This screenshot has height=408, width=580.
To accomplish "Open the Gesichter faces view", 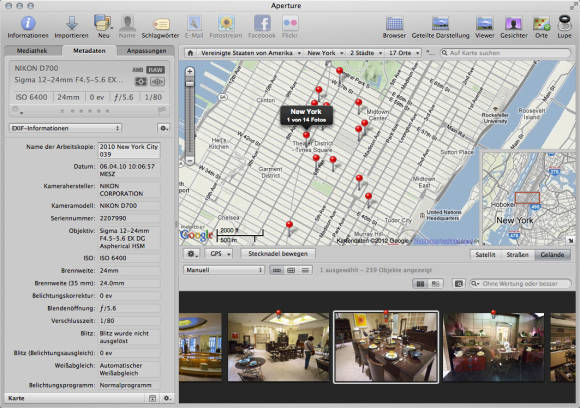I will tap(513, 24).
